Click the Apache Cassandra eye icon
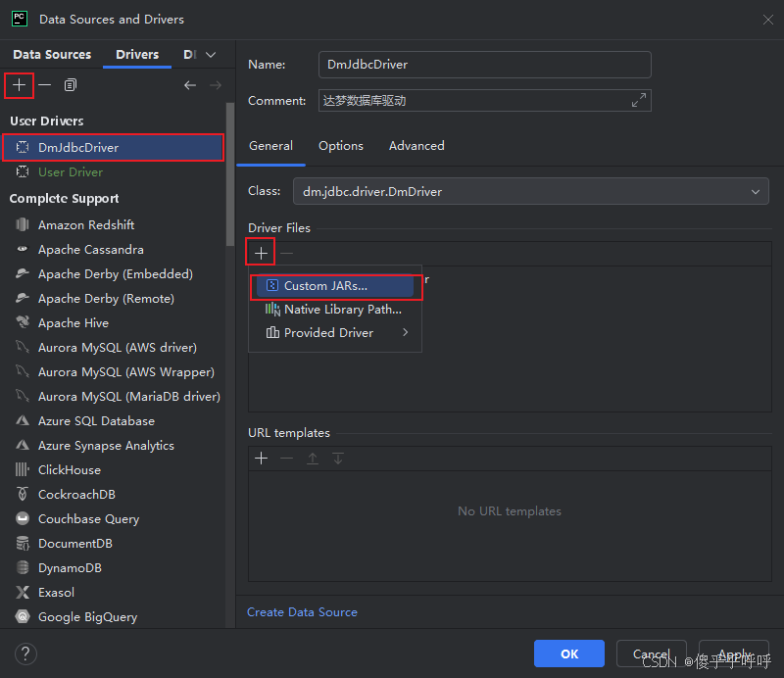 (23, 249)
